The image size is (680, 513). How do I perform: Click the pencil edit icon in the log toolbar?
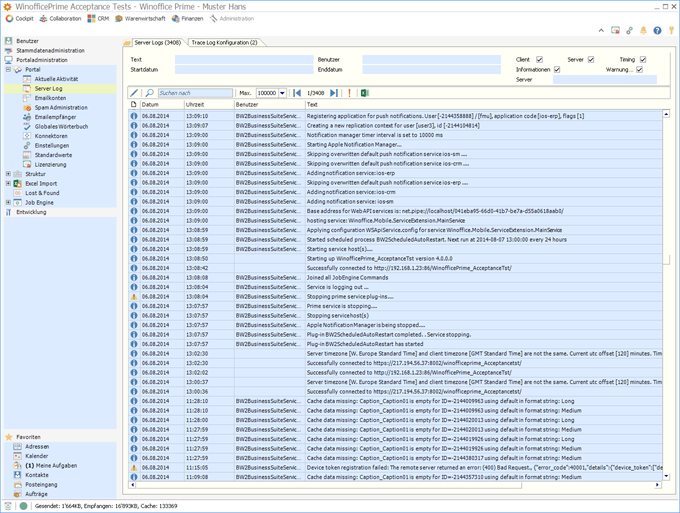point(134,93)
